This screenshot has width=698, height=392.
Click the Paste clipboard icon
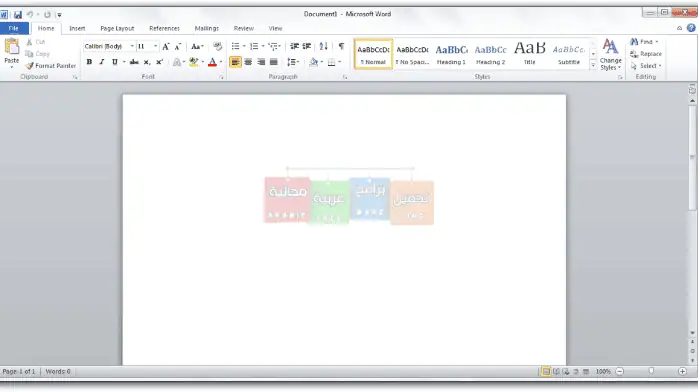pos(12,46)
